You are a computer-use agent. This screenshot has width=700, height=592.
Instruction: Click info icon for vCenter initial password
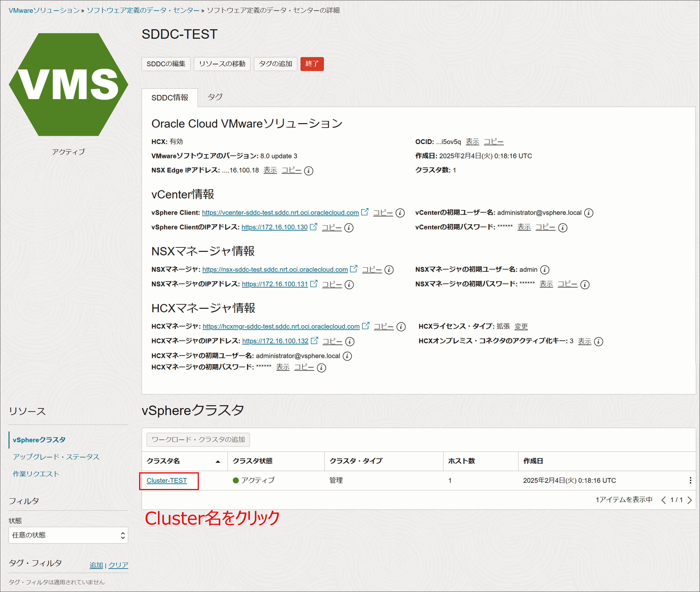pos(563,228)
